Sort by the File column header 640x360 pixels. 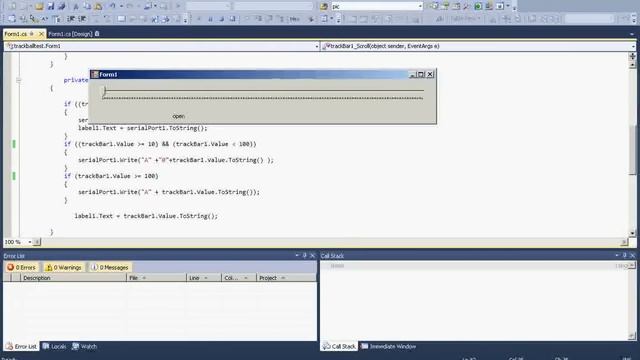(x=156, y=278)
